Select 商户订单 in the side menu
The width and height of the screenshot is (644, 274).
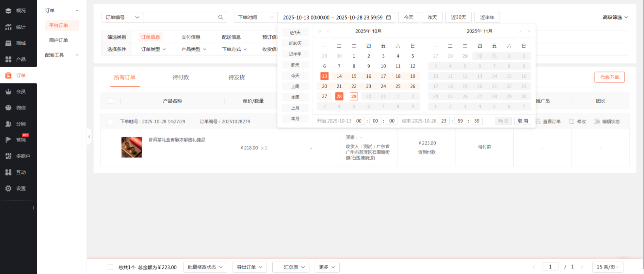tap(58, 40)
